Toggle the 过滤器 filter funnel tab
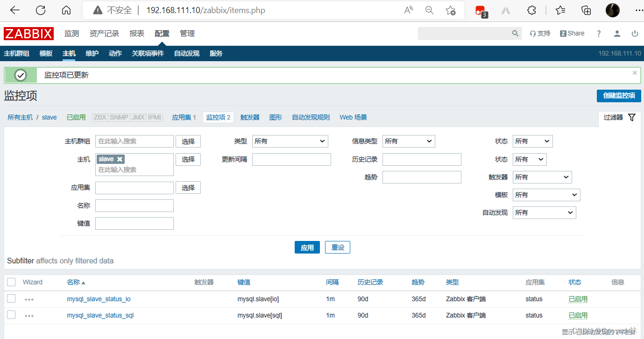644x339 pixels. point(619,117)
